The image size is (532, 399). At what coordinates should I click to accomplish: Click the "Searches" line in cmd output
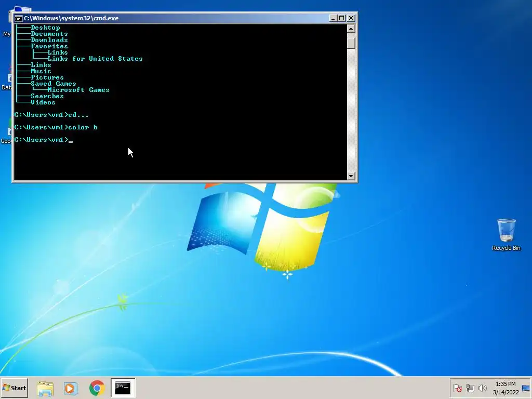tap(47, 96)
